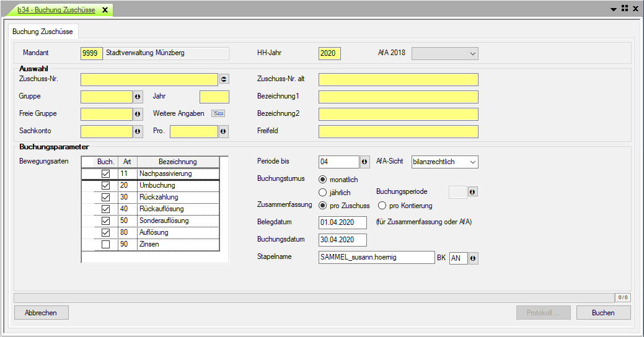Viewport: 644px width, 337px height.
Task: Click the lookup icon next to Zuschuss-Nr. field
Action: click(x=224, y=79)
